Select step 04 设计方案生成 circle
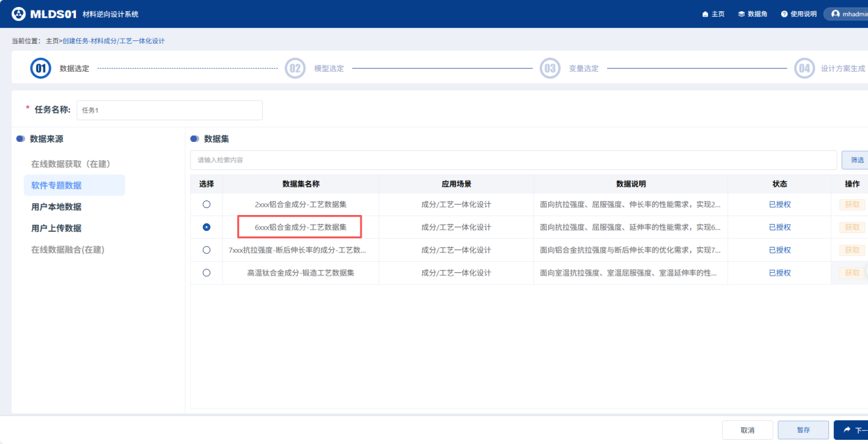Image resolution: width=868 pixels, height=444 pixels. coord(805,68)
